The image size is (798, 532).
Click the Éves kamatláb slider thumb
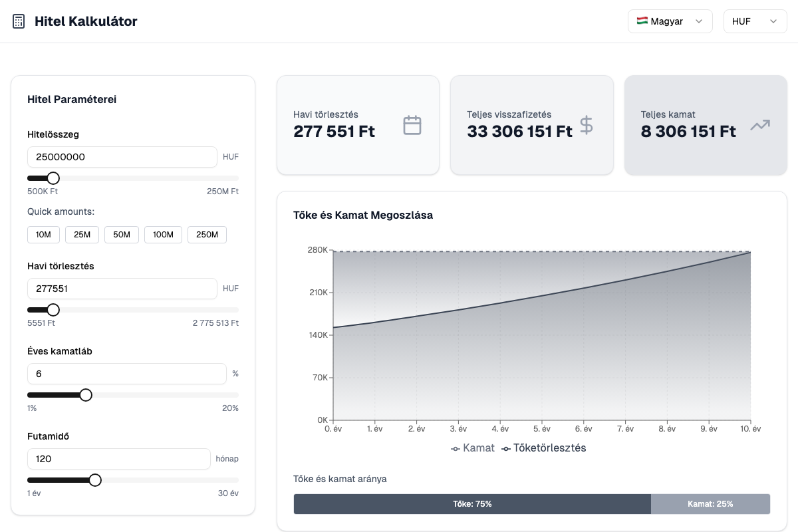pyautogui.click(x=86, y=395)
